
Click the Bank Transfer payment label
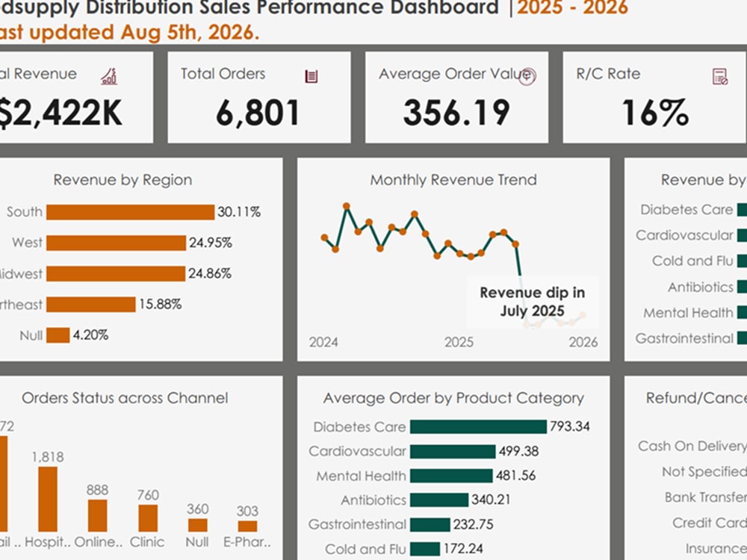(x=706, y=497)
